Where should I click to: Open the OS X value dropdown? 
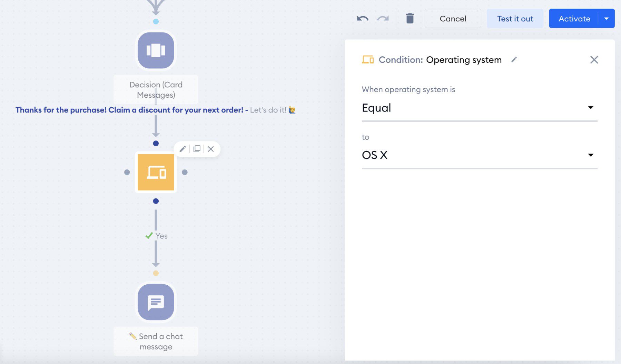(x=591, y=155)
